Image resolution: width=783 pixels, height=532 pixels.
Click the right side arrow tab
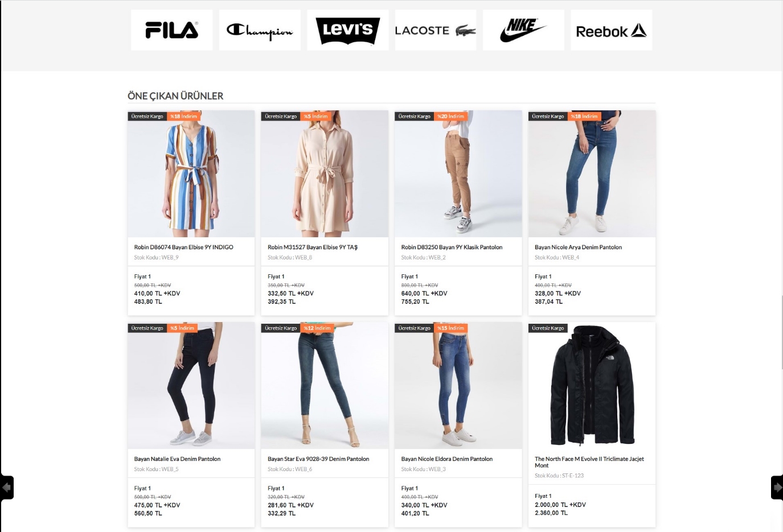click(777, 488)
